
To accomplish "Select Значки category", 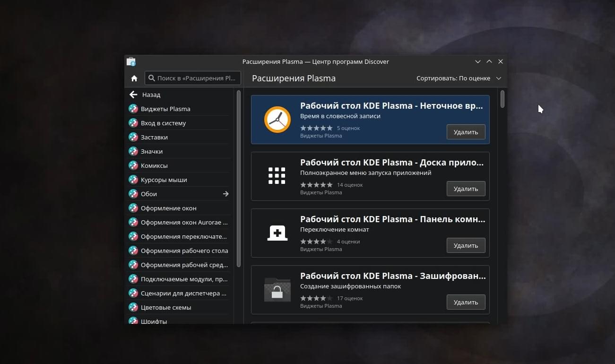I will point(179,151).
